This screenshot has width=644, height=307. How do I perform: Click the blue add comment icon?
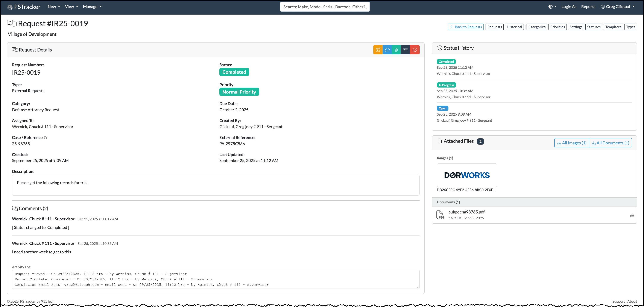click(x=387, y=50)
